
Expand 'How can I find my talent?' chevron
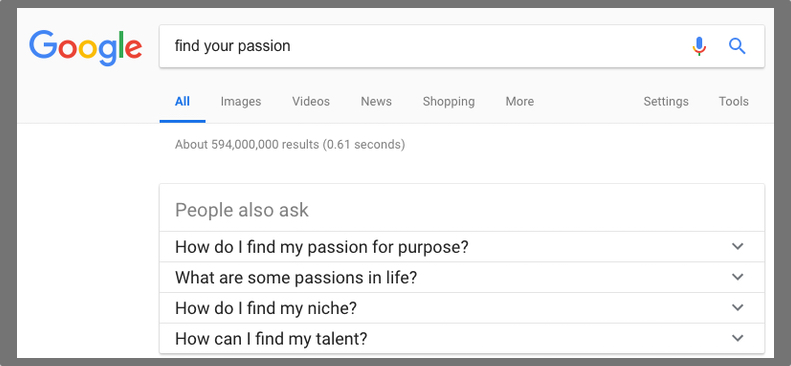738,338
